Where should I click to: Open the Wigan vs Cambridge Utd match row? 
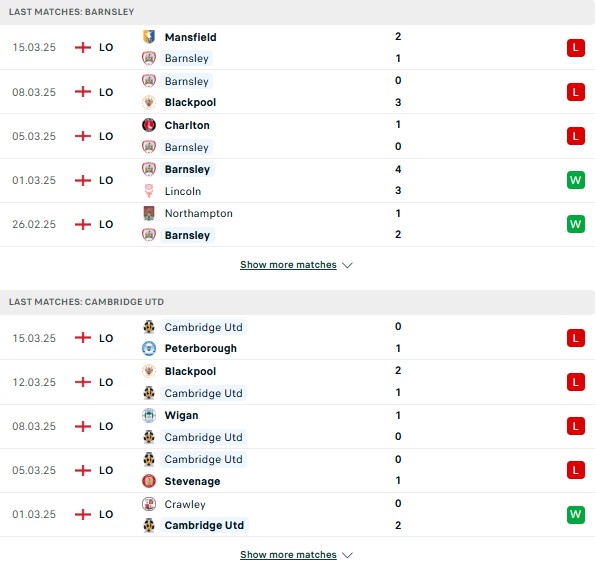(297, 426)
